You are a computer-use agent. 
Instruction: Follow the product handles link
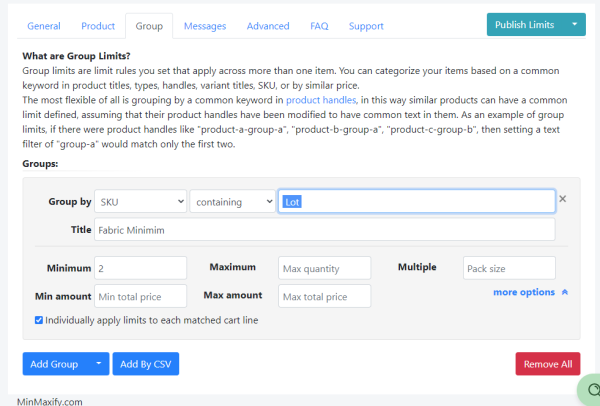[x=321, y=100]
